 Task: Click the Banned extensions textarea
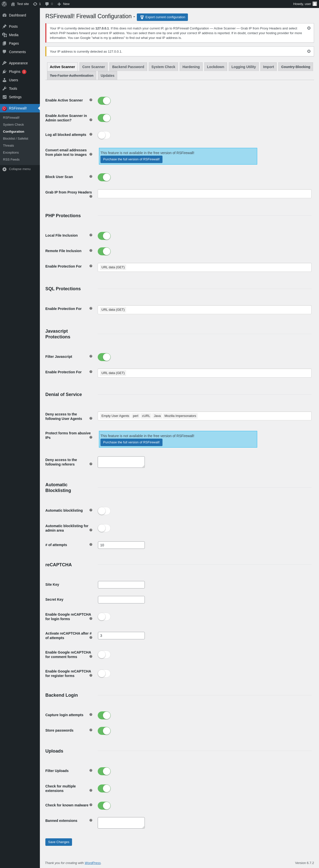[121, 823]
